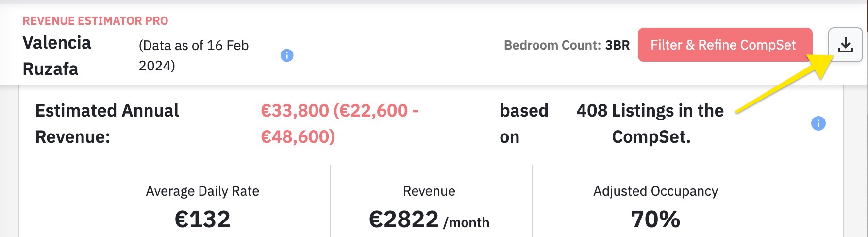The width and height of the screenshot is (868, 237).
Task: Select the 3BR bedroom value
Action: [x=618, y=45]
